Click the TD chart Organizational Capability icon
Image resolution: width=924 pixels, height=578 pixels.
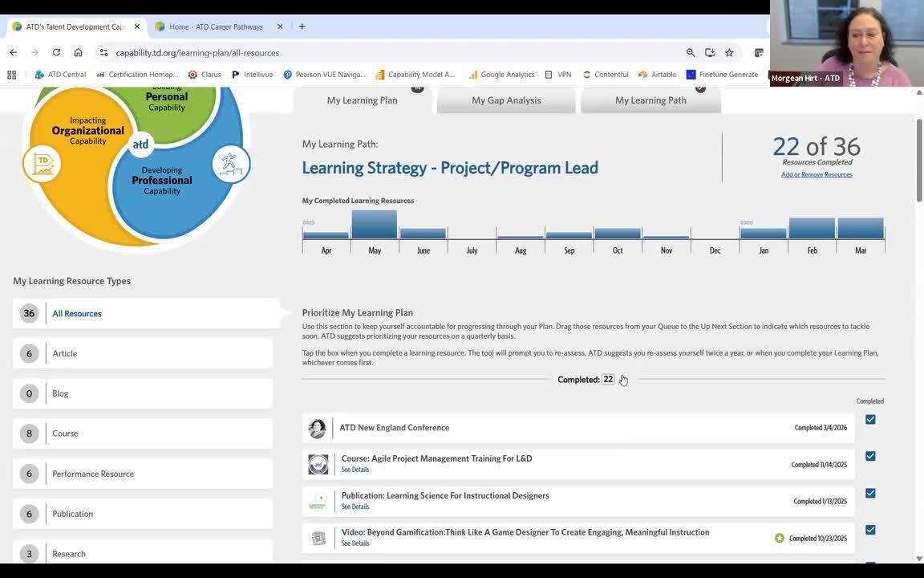[43, 164]
